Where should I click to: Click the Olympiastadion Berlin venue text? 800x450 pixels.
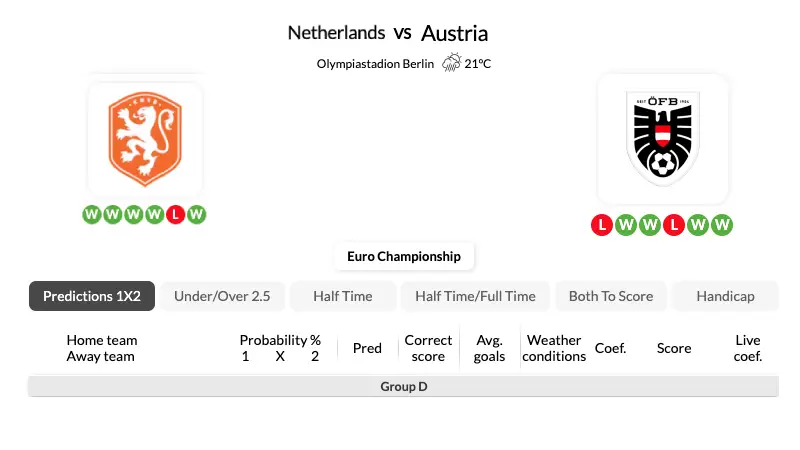point(375,64)
